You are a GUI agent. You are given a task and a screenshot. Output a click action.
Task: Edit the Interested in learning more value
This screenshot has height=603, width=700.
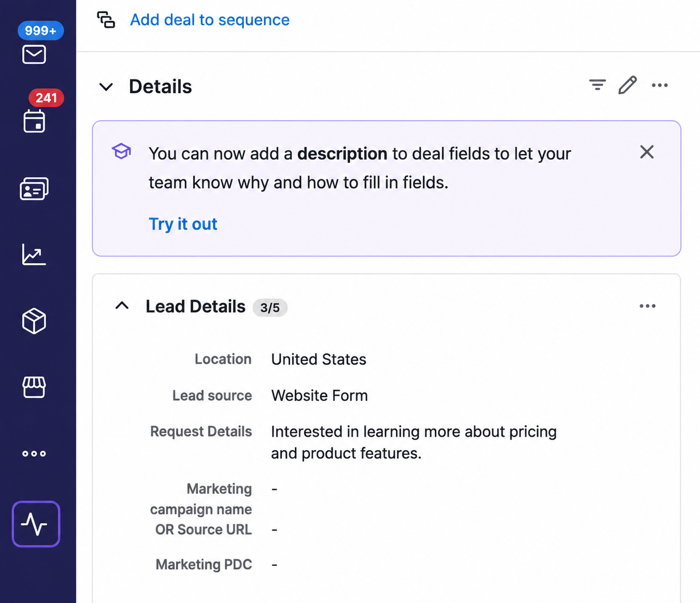413,442
